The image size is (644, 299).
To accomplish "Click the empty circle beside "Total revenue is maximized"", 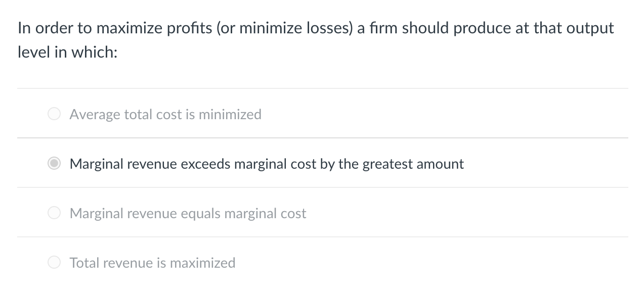I will (x=54, y=262).
